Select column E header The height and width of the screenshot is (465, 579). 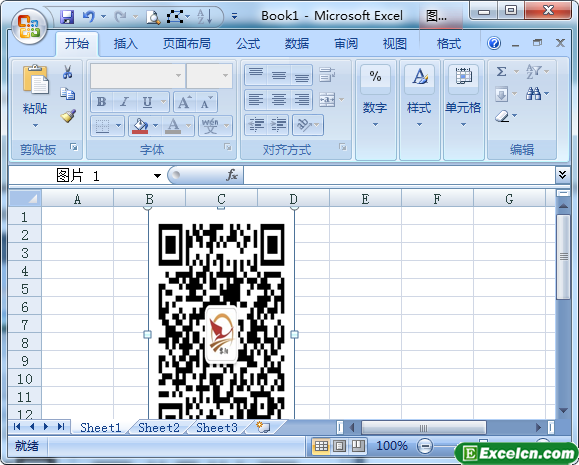[365, 199]
